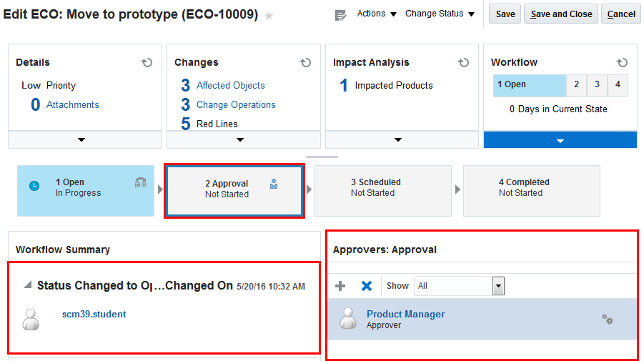Open the Actions menu

(x=377, y=14)
